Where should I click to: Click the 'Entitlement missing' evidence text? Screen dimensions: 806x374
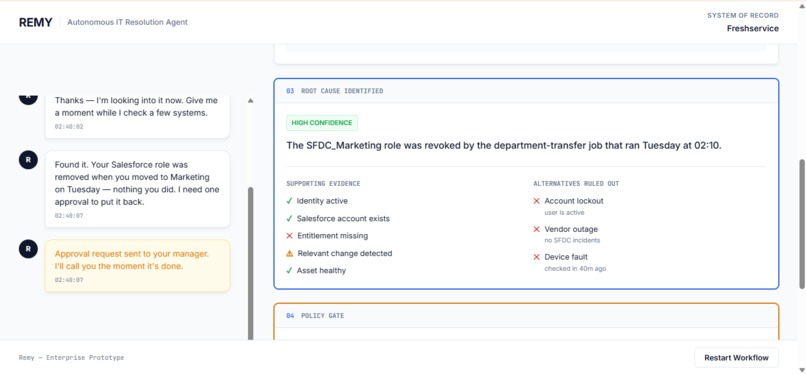click(333, 236)
